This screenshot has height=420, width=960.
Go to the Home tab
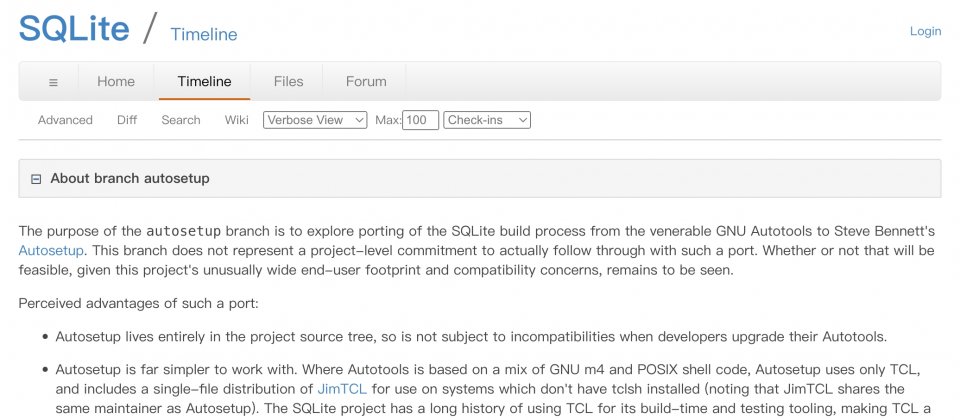tap(116, 81)
